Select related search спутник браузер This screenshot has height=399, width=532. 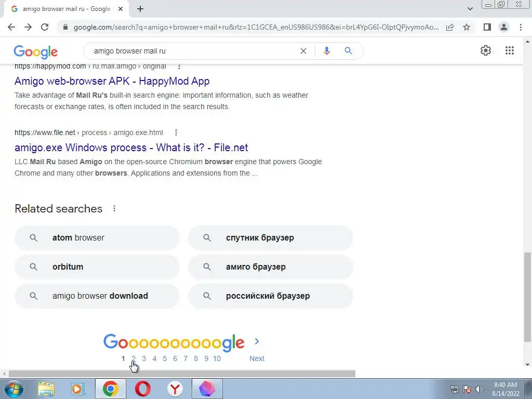click(x=271, y=238)
